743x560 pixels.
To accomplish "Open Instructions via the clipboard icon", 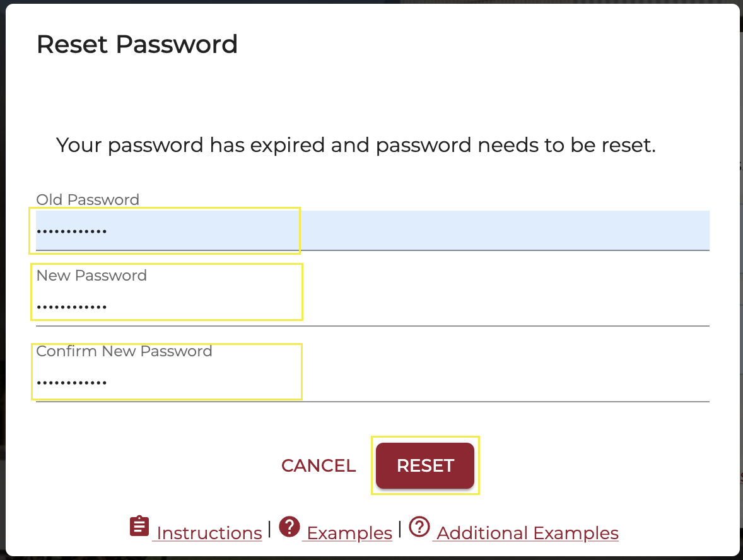I will [x=139, y=526].
